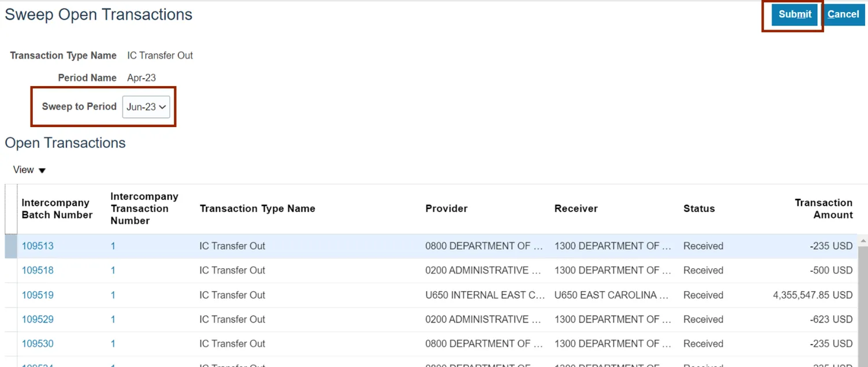
Task: Click the Cancel button
Action: [843, 14]
